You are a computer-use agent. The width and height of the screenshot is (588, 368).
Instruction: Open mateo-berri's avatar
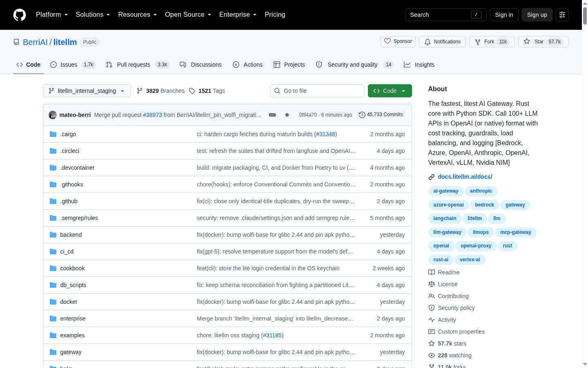pyautogui.click(x=53, y=115)
